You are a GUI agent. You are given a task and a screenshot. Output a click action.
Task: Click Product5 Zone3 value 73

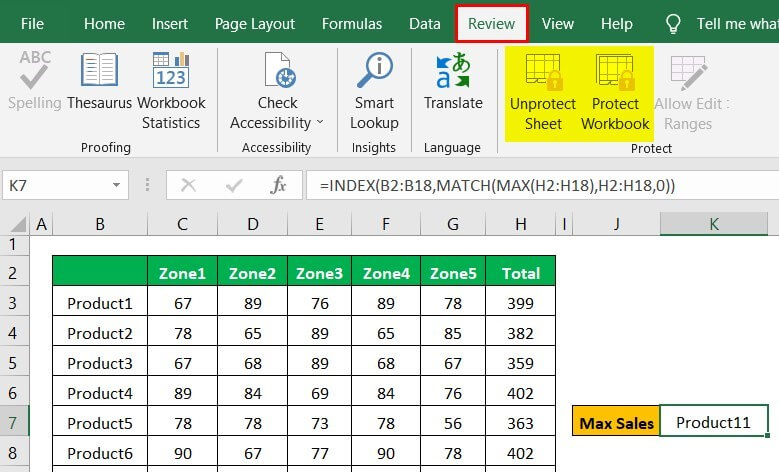click(319, 422)
